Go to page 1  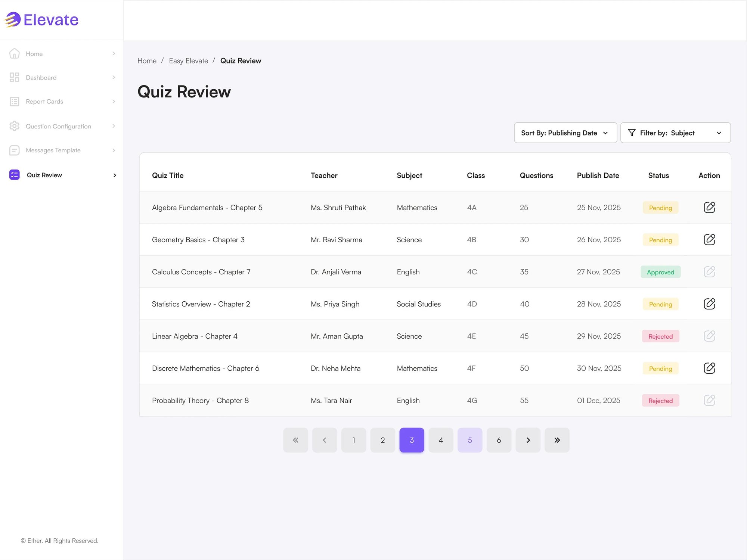pyautogui.click(x=354, y=440)
